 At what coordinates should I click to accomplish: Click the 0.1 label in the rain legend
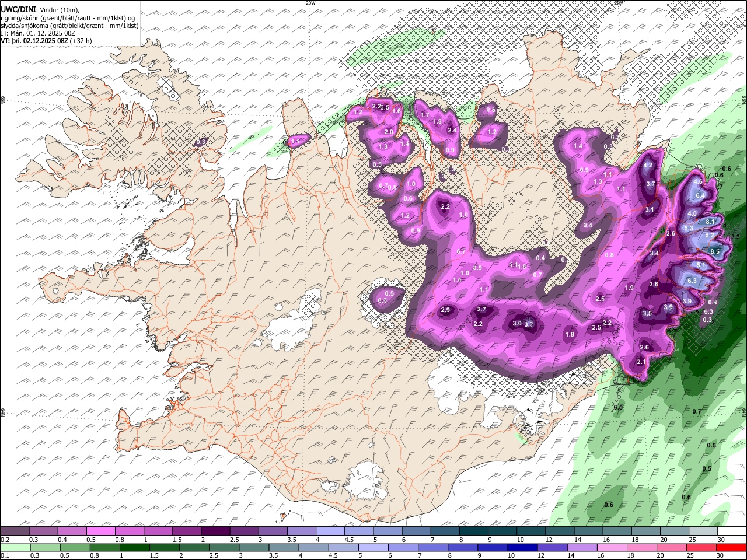pyautogui.click(x=4, y=555)
